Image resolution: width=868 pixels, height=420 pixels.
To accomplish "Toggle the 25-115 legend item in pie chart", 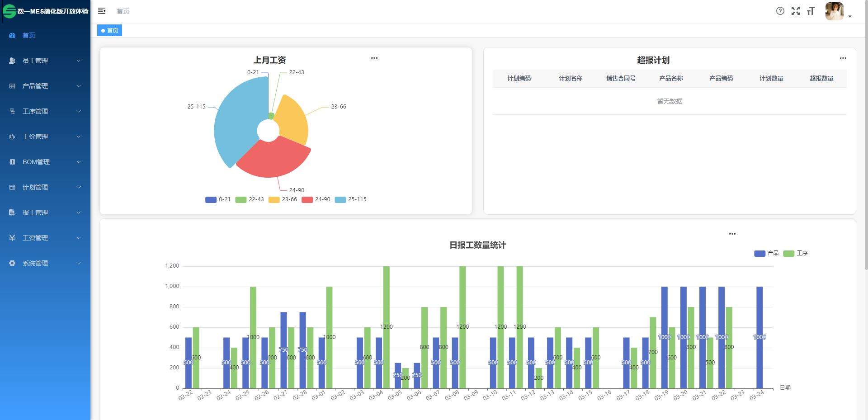I will (x=350, y=199).
